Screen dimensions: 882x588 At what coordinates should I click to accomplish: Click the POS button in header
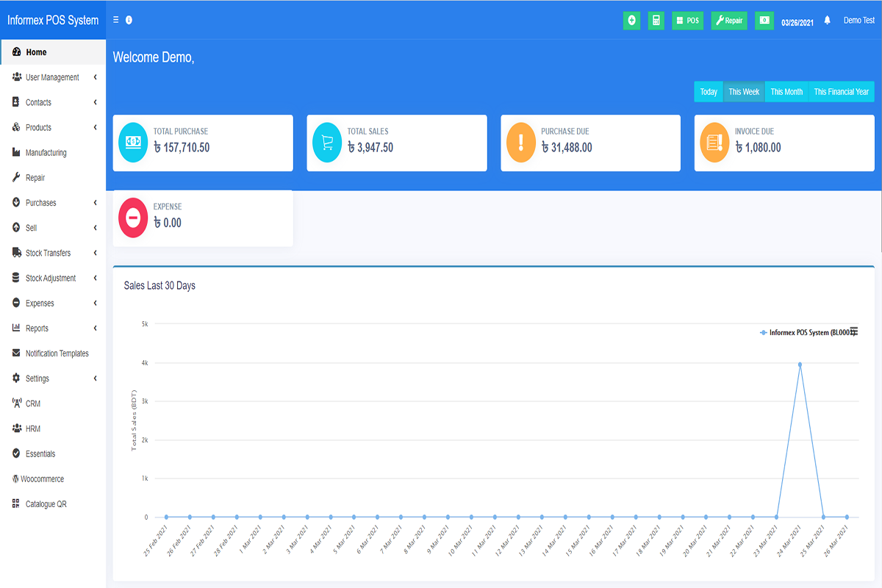(x=687, y=21)
